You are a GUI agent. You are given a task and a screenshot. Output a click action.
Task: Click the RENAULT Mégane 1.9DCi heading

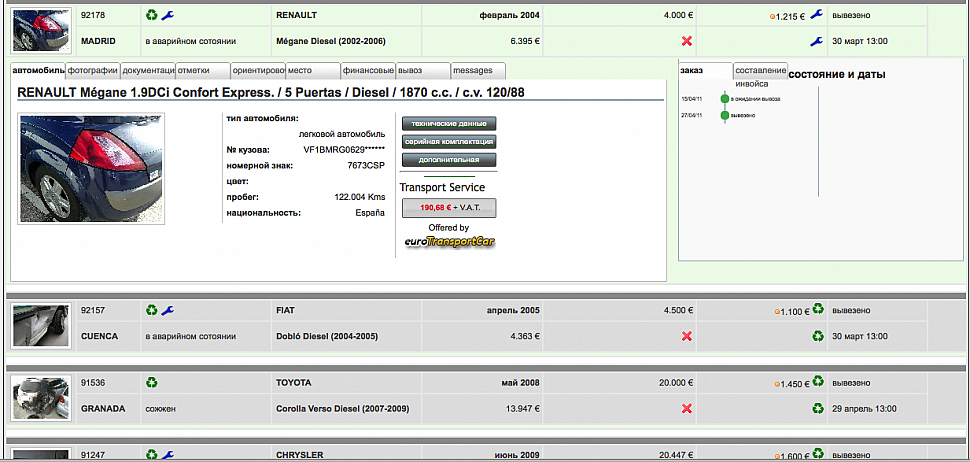272,92
